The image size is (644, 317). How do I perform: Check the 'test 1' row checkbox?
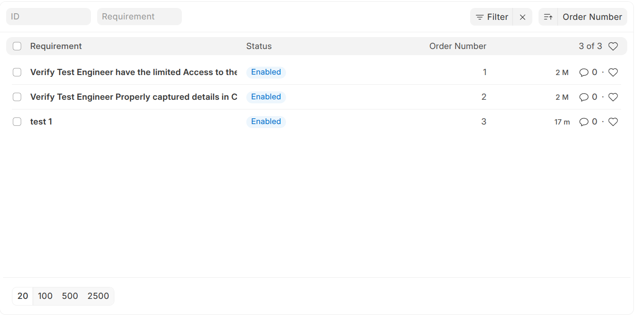coord(17,122)
